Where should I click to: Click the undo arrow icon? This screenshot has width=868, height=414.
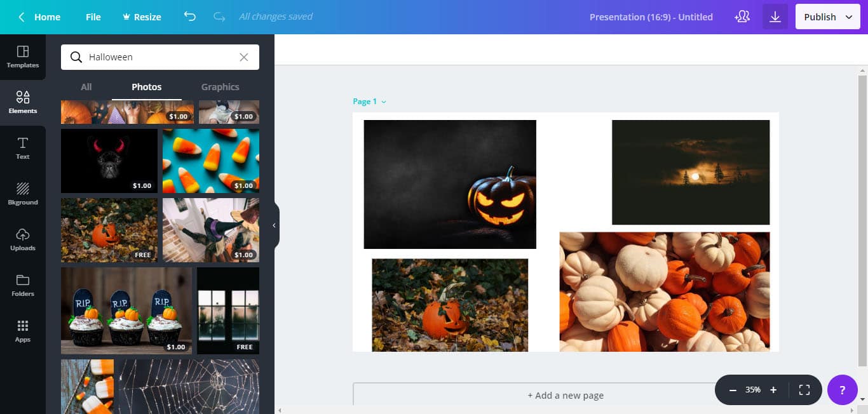click(189, 17)
